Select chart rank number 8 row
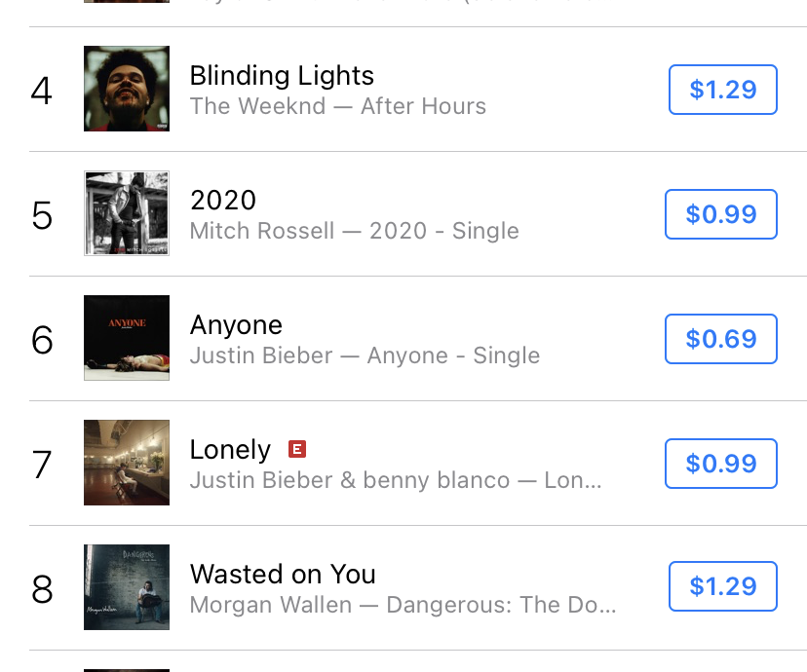 (x=42, y=589)
